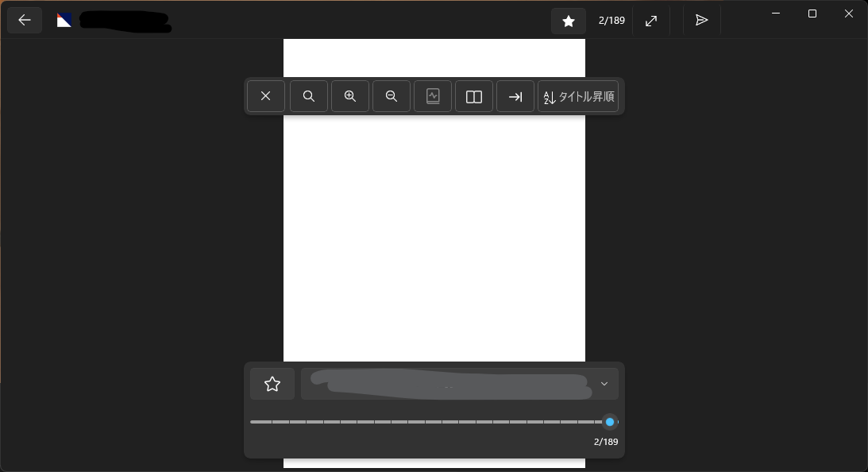This screenshot has width=868, height=472.
Task: Click the app logo icon in title bar
Action: (x=64, y=21)
